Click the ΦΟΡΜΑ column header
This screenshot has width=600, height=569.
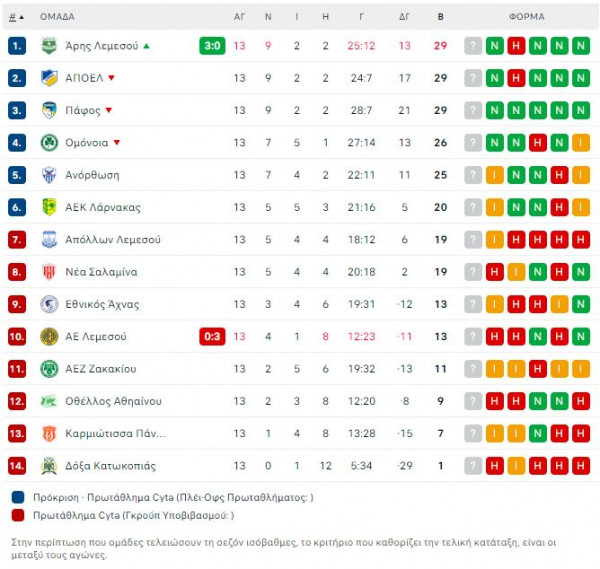pos(527,17)
